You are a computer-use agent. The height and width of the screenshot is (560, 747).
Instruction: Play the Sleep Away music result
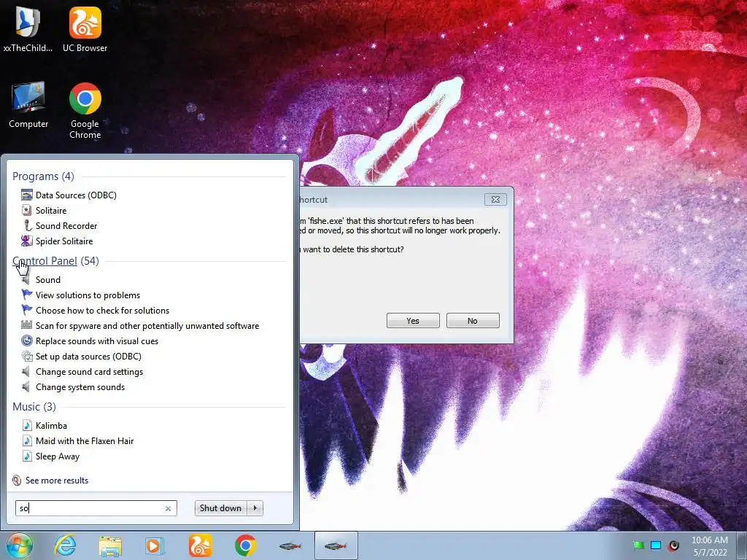pos(57,456)
